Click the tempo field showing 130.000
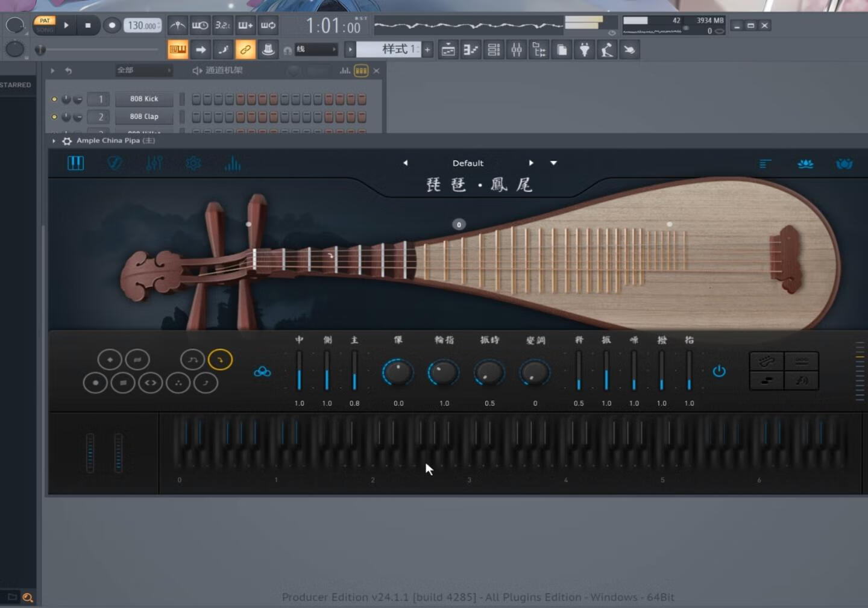The width and height of the screenshot is (868, 608). (142, 25)
